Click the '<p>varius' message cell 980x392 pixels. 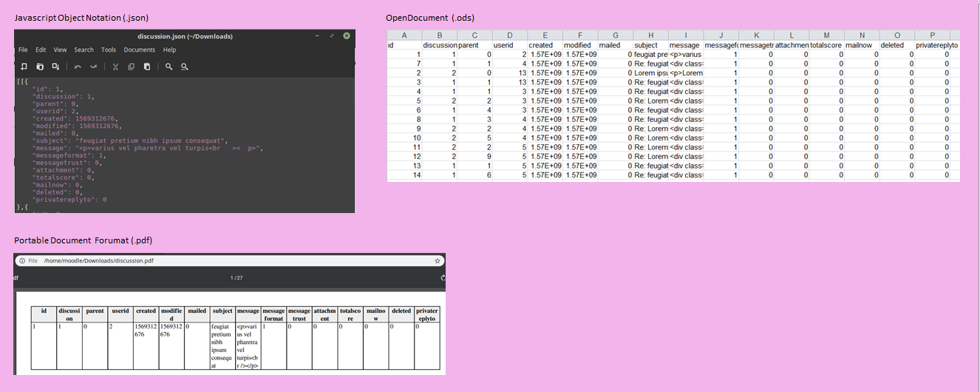click(x=686, y=55)
